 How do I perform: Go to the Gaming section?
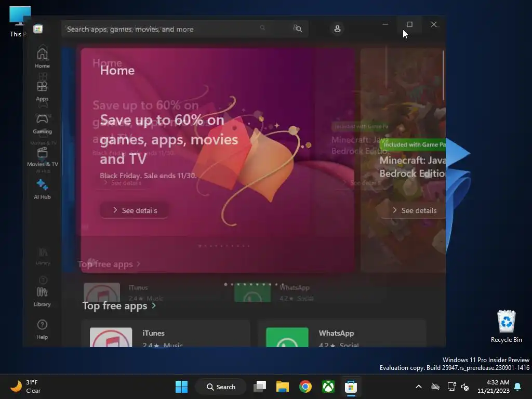click(42, 124)
